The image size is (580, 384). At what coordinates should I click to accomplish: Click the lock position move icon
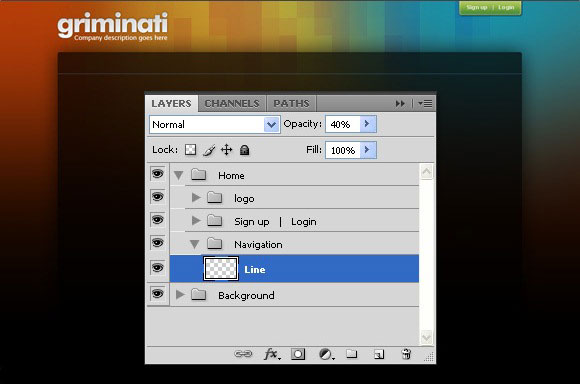click(x=226, y=150)
